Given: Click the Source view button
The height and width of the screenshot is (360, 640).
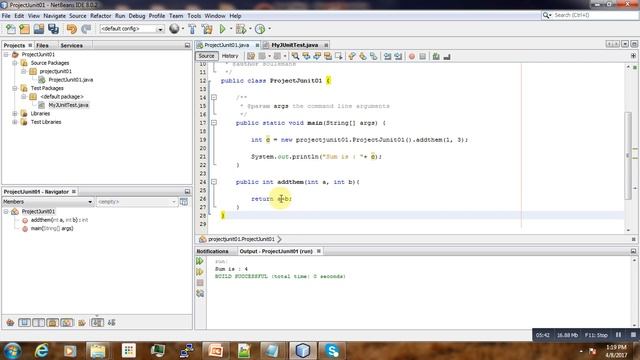Looking at the screenshot, I should (207, 56).
